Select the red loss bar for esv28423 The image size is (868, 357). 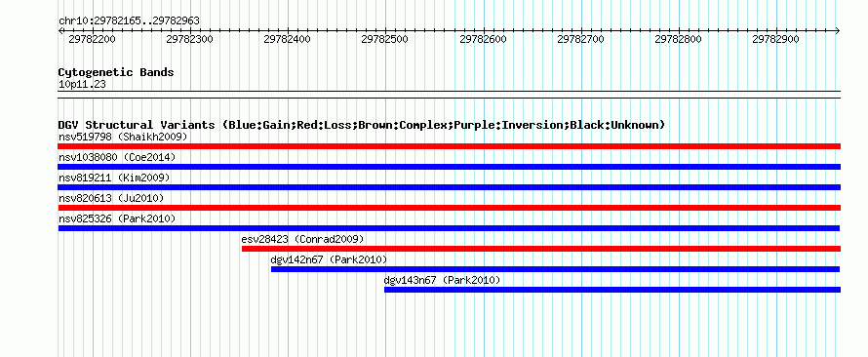point(541,249)
